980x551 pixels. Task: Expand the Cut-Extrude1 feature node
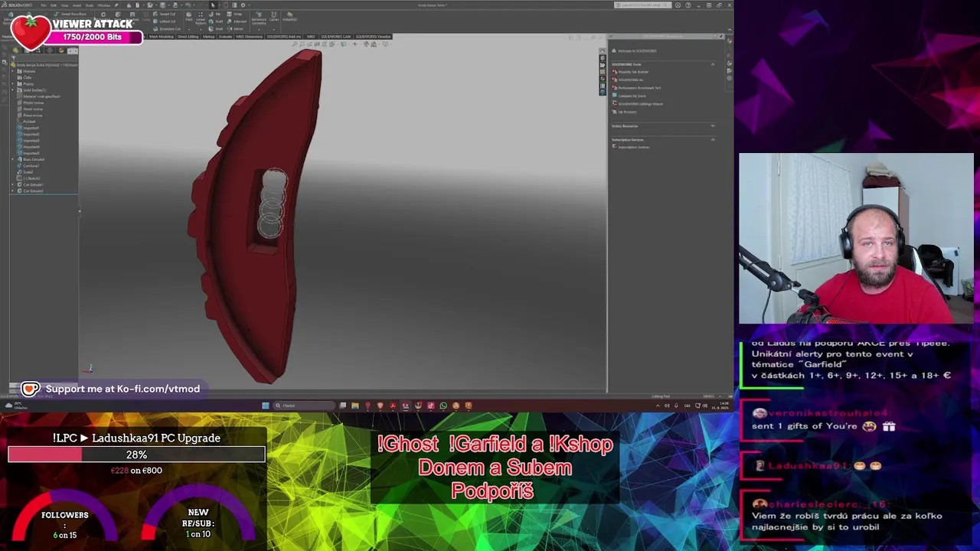click(x=13, y=184)
